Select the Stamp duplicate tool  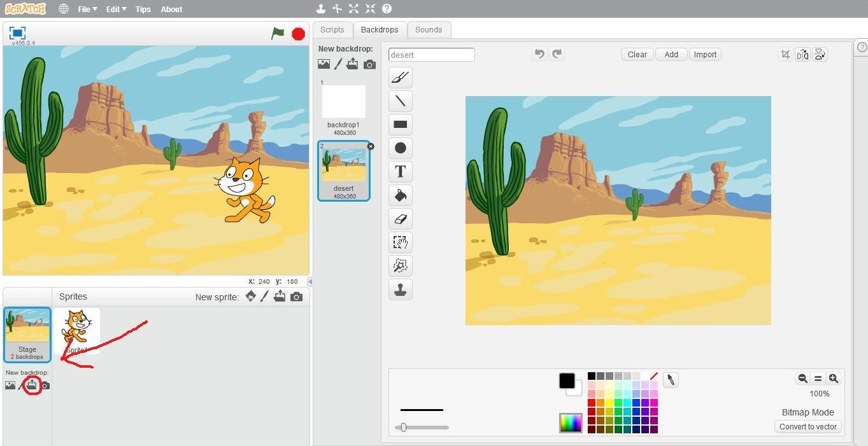click(x=400, y=289)
